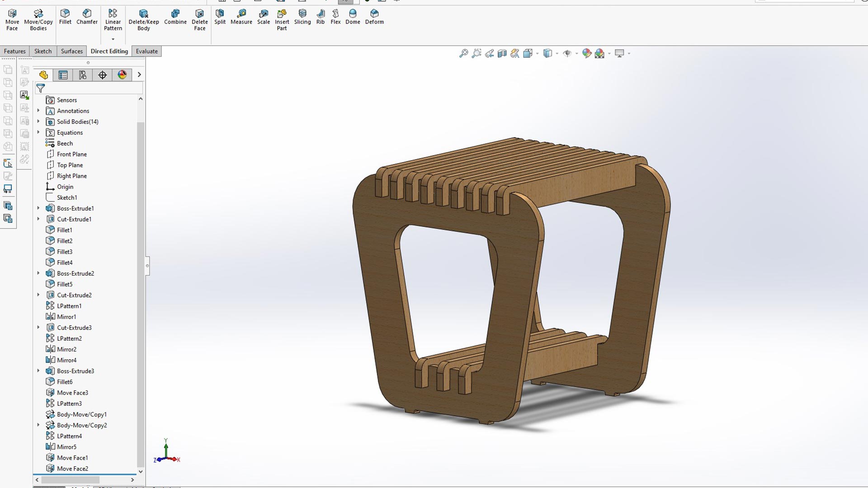The width and height of the screenshot is (868, 488).
Task: Open the Display Style dropdown arrow
Action: click(557, 54)
